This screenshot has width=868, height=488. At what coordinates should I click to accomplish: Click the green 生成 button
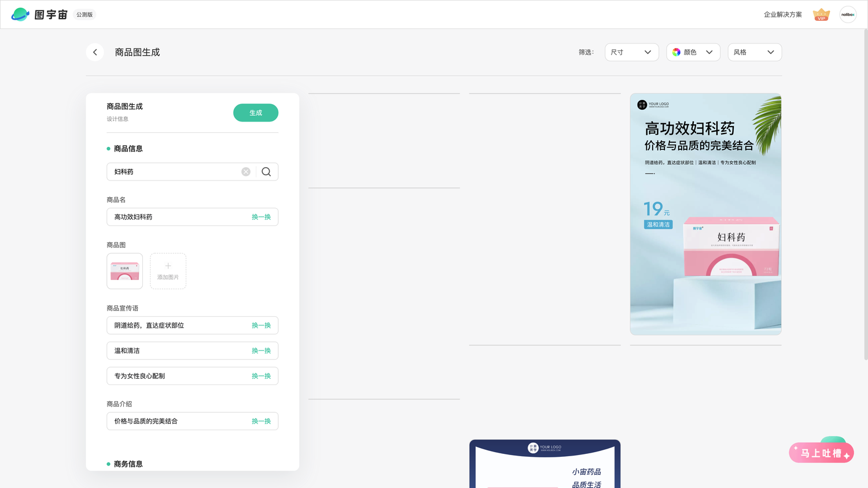click(x=256, y=113)
